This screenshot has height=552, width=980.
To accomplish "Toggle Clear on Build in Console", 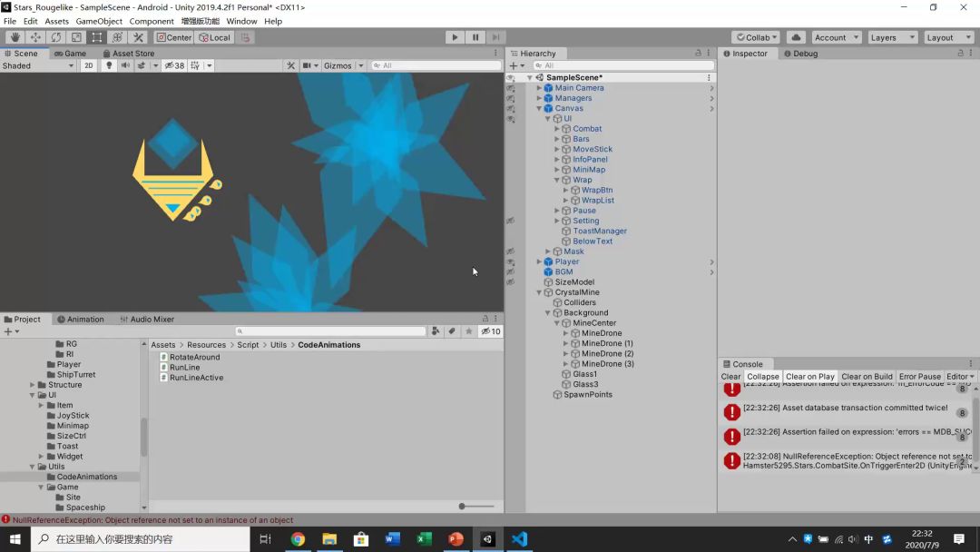I will point(867,377).
